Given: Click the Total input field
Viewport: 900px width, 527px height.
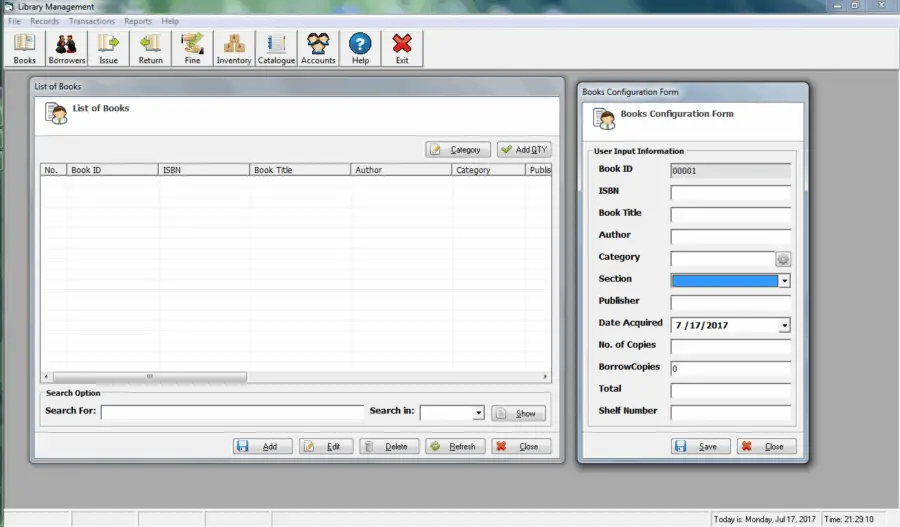Looking at the screenshot, I should pos(730,391).
